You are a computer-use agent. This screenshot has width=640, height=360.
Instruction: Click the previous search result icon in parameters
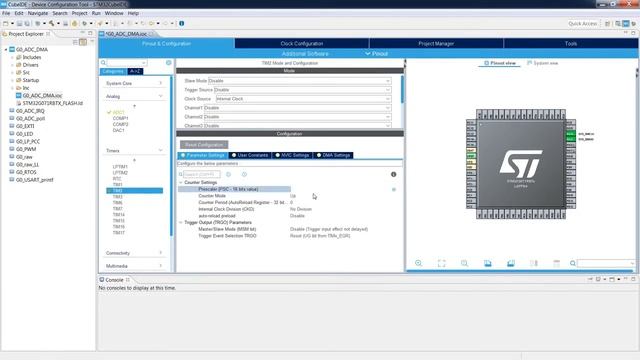coord(229,174)
